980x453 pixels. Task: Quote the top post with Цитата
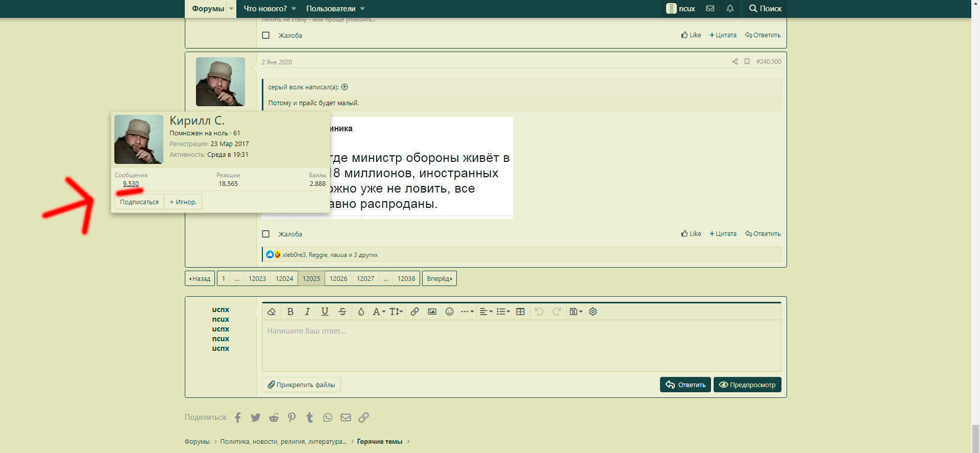pos(723,35)
